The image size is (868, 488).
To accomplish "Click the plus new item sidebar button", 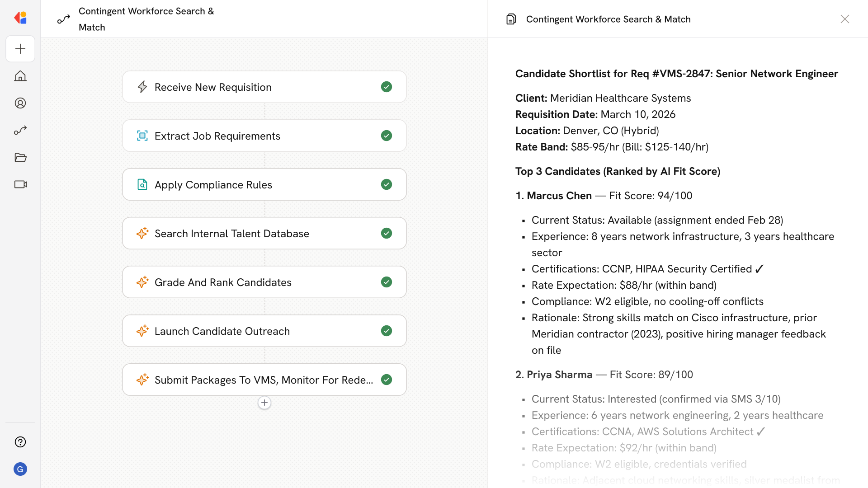I will pyautogui.click(x=20, y=49).
